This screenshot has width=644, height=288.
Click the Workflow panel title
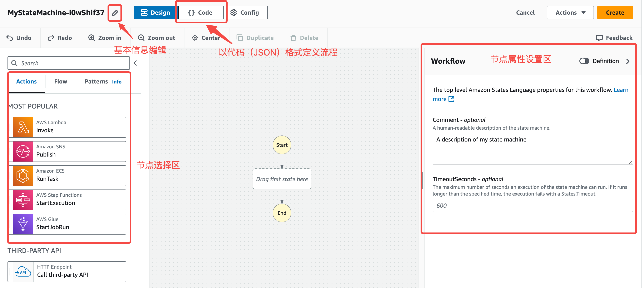click(448, 61)
